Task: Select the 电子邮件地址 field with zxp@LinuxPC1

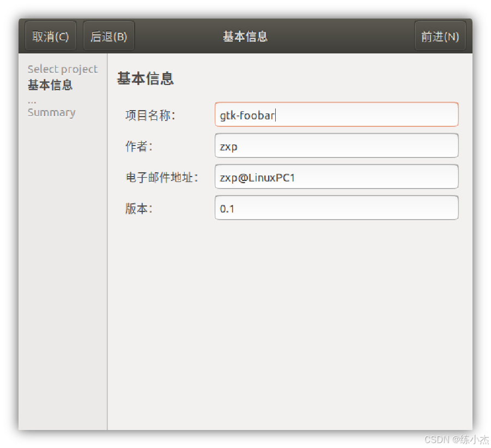Action: click(337, 177)
